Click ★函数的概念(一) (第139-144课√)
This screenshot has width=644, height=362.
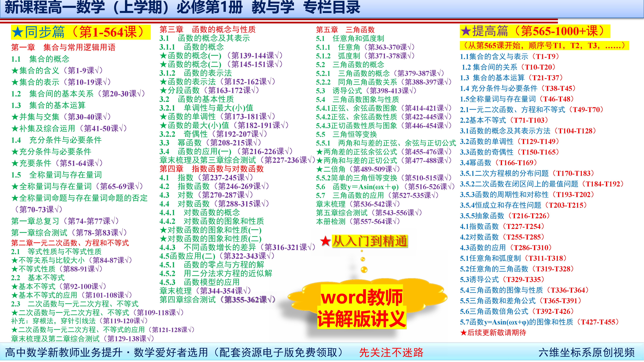(221, 56)
